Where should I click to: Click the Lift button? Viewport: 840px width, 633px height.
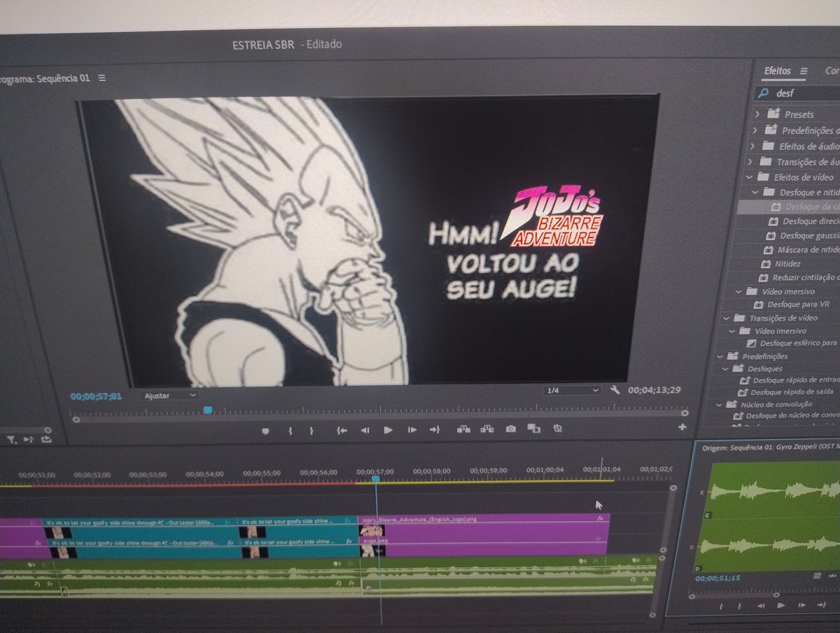pyautogui.click(x=463, y=429)
